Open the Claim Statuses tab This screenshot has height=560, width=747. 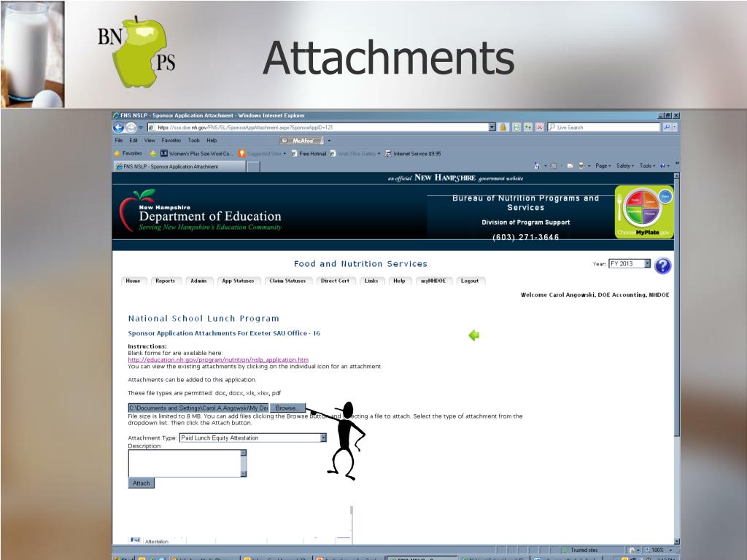(287, 281)
